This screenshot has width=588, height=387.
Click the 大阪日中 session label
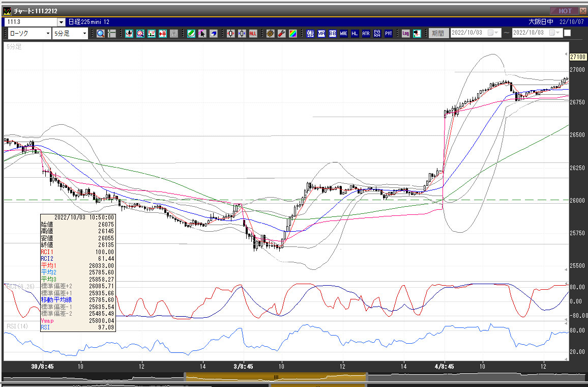pos(541,22)
